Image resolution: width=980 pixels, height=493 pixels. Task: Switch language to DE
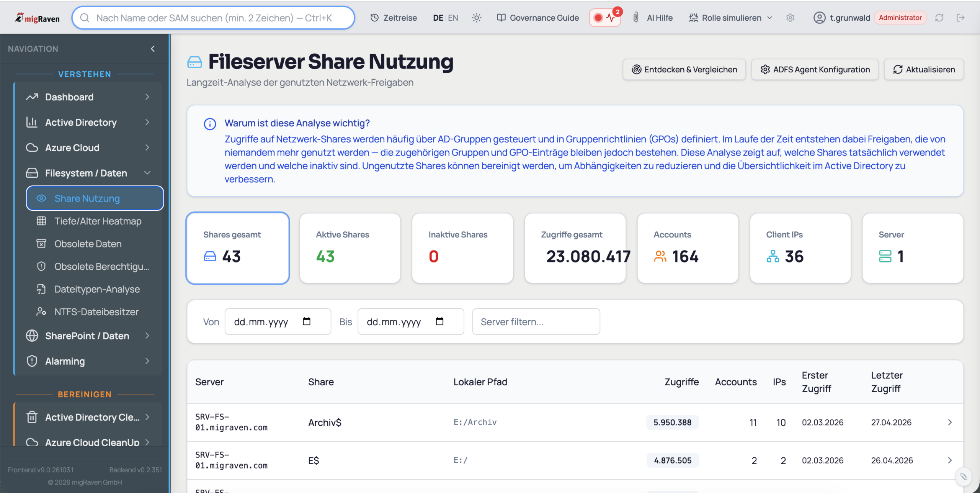[x=438, y=18]
